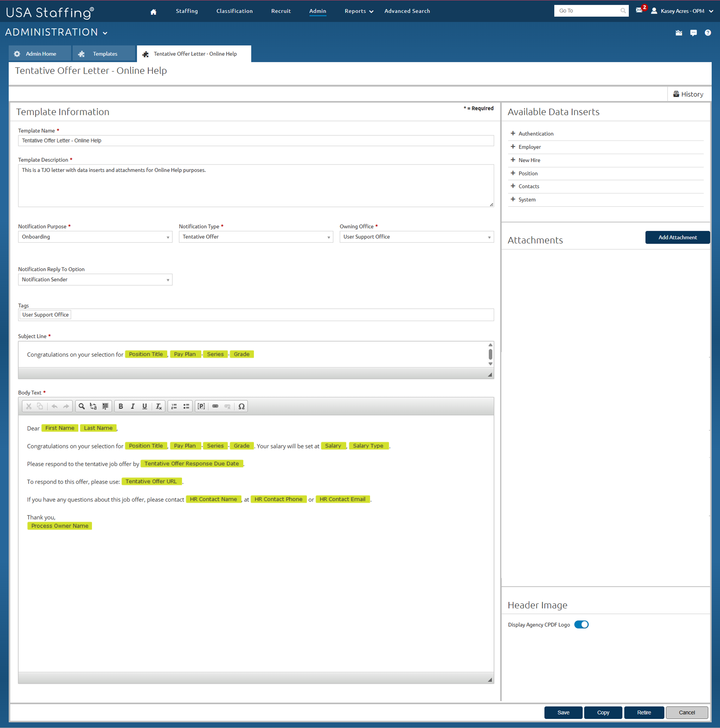
Task: Apply italic formatting to body text
Action: tap(132, 406)
